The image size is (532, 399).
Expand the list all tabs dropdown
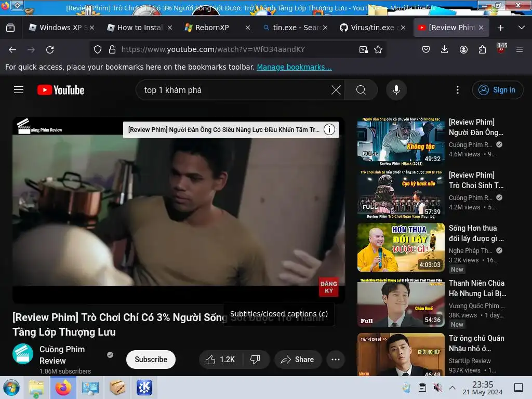pyautogui.click(x=522, y=28)
